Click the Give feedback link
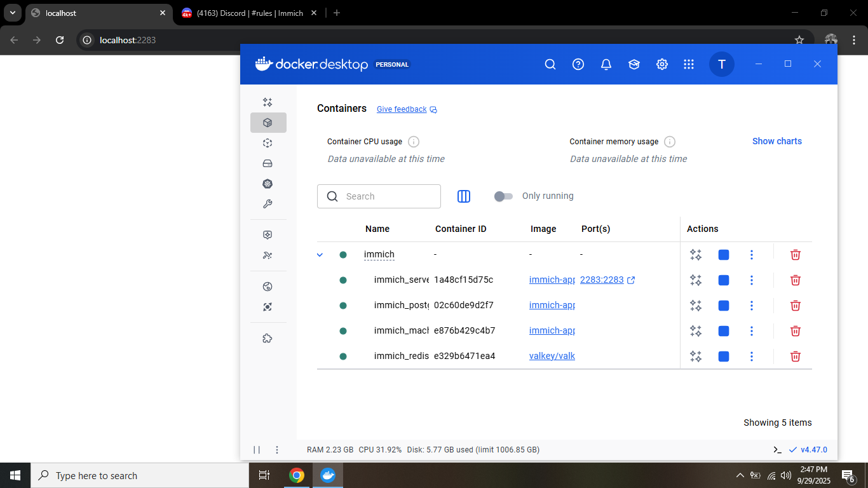Viewport: 868px width, 488px height. click(x=407, y=109)
